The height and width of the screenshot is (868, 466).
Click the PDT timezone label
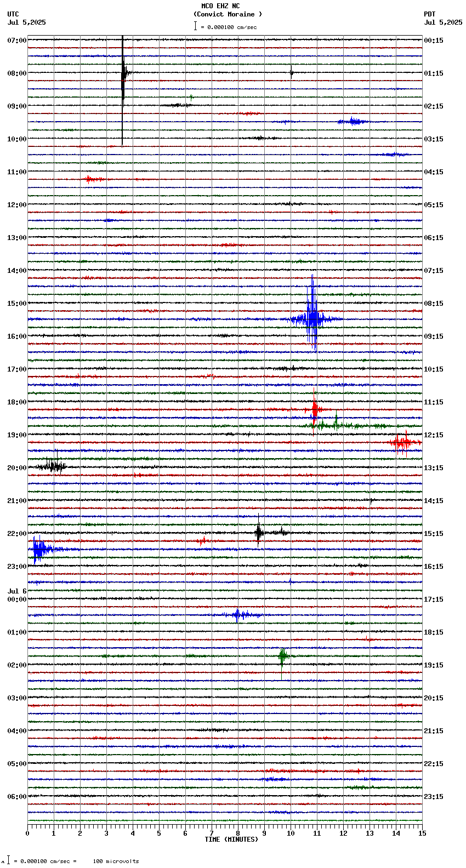pyautogui.click(x=429, y=14)
